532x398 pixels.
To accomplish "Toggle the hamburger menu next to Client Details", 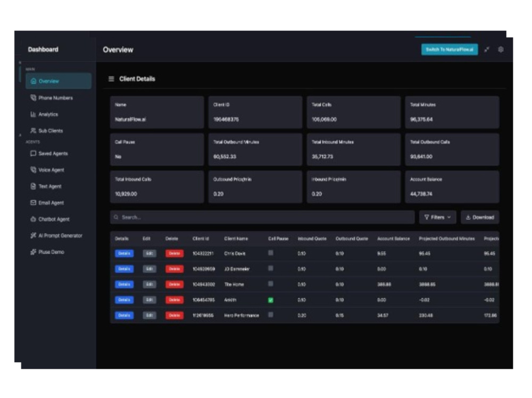I will tap(111, 79).
